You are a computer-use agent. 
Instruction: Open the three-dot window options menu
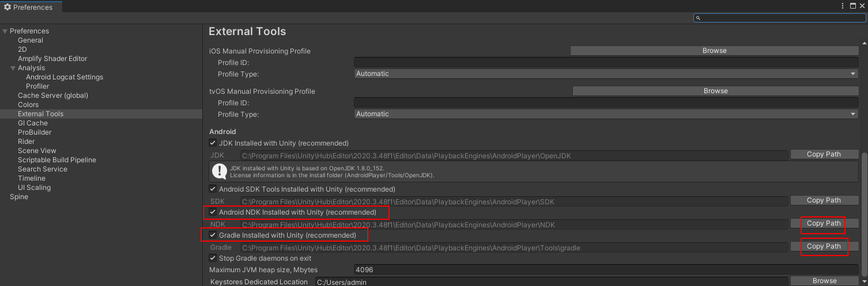pyautogui.click(x=843, y=6)
